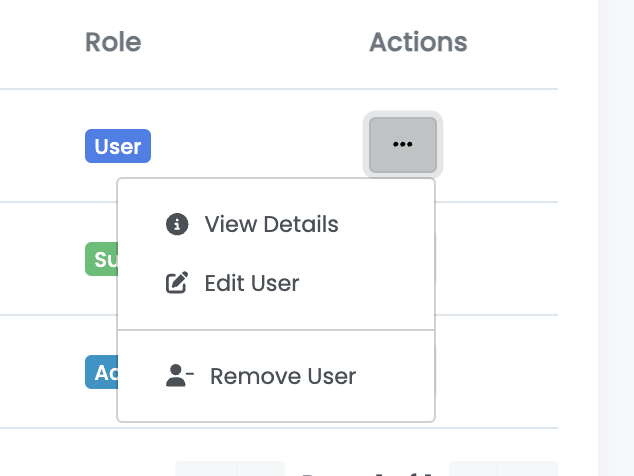Click the three-dots actions button
Screen dimensions: 634x476
(x=402, y=145)
